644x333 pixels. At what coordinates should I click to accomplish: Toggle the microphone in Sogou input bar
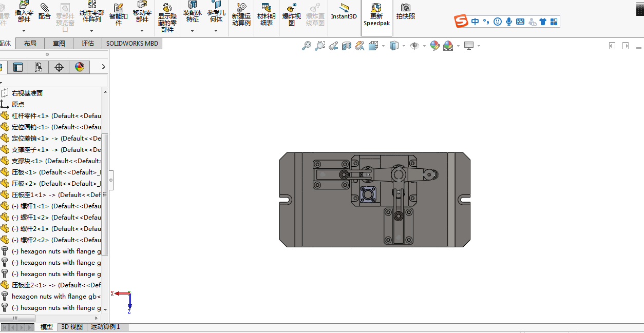509,21
